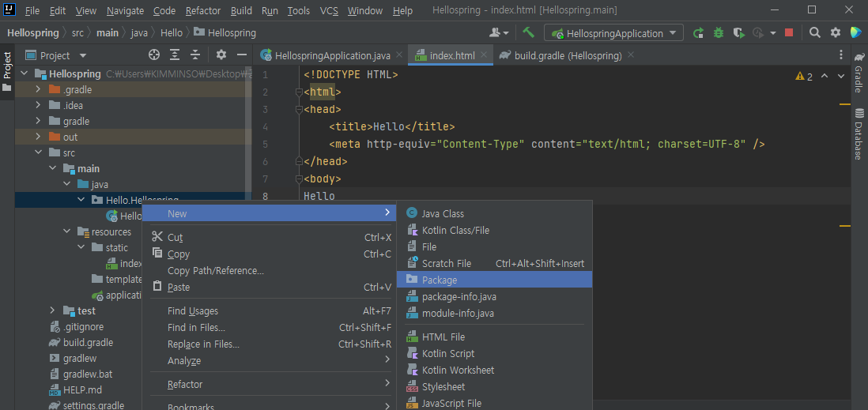This screenshot has height=410, width=868.
Task: Click the user account icon in toolbar
Action: pos(500,33)
